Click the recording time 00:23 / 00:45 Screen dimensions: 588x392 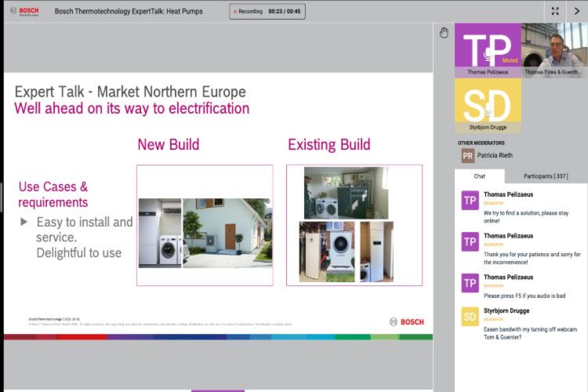[x=284, y=11]
